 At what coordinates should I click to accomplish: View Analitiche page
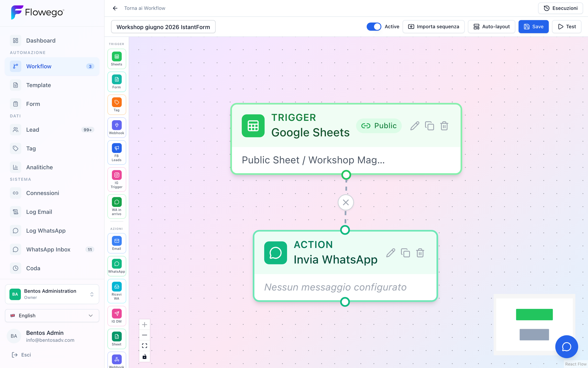[x=52, y=168]
